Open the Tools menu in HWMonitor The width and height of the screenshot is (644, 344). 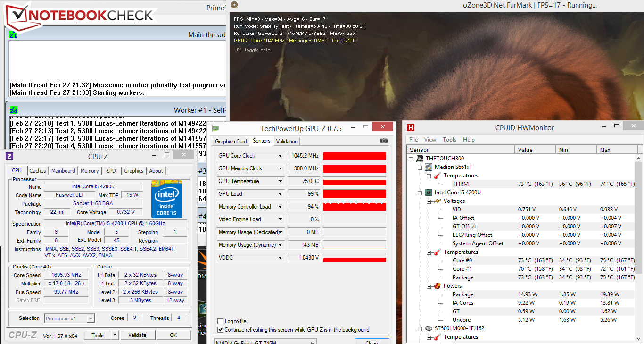click(450, 140)
